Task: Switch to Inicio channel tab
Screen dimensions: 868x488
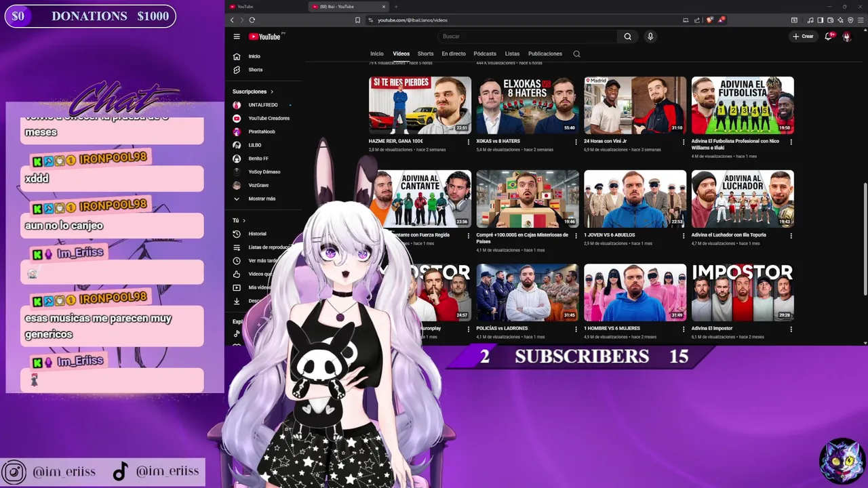Action: (376, 54)
